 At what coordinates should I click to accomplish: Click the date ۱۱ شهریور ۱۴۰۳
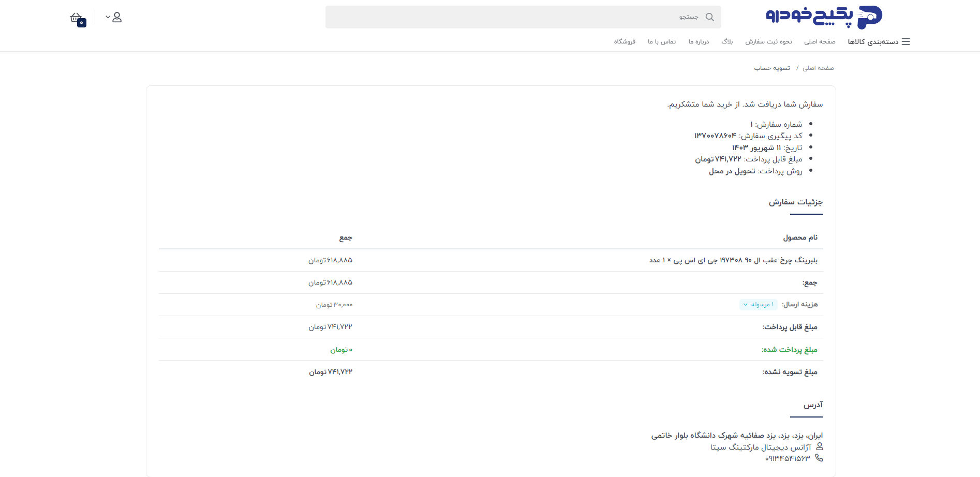coord(756,147)
